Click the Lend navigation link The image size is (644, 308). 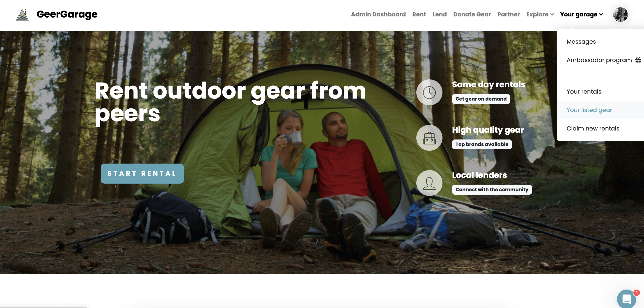(x=439, y=14)
